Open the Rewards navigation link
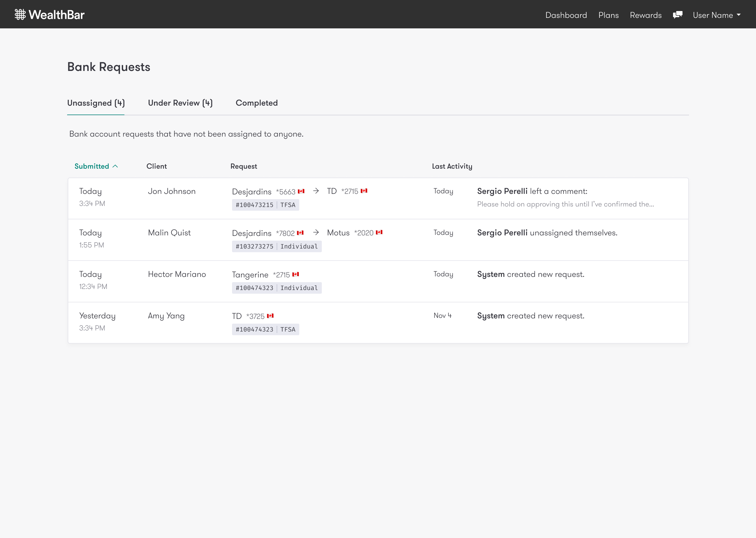This screenshot has height=538, width=756. pos(645,15)
